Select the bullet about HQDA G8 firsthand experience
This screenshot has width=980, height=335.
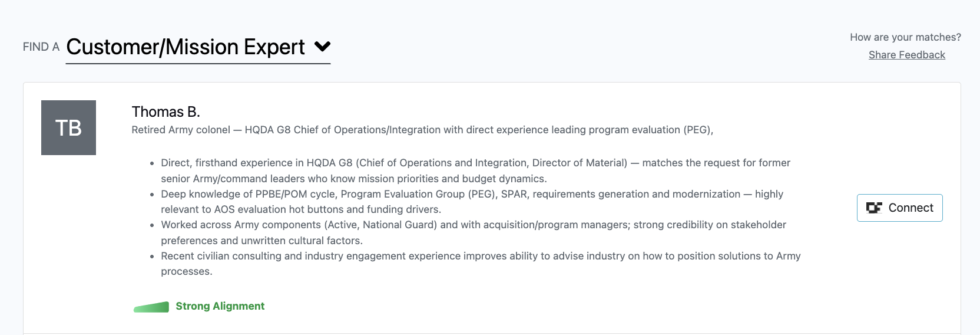pos(475,170)
